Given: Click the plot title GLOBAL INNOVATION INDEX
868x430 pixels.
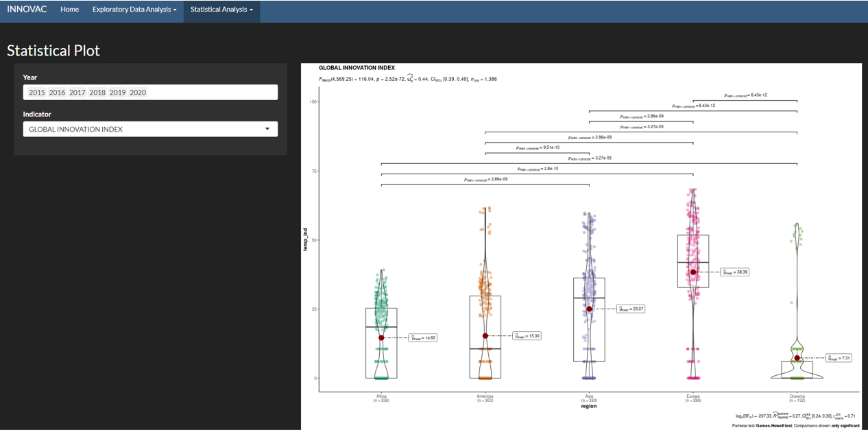Looking at the screenshot, I should (x=357, y=68).
